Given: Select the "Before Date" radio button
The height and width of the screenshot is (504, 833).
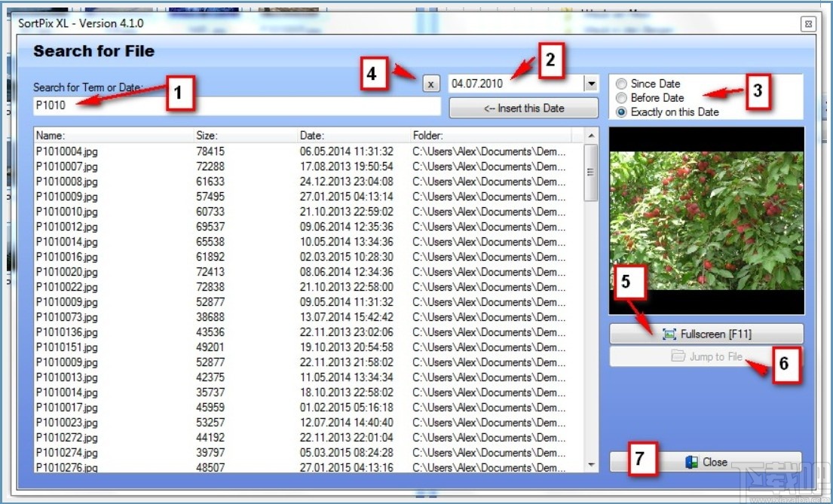Looking at the screenshot, I should coord(620,97).
